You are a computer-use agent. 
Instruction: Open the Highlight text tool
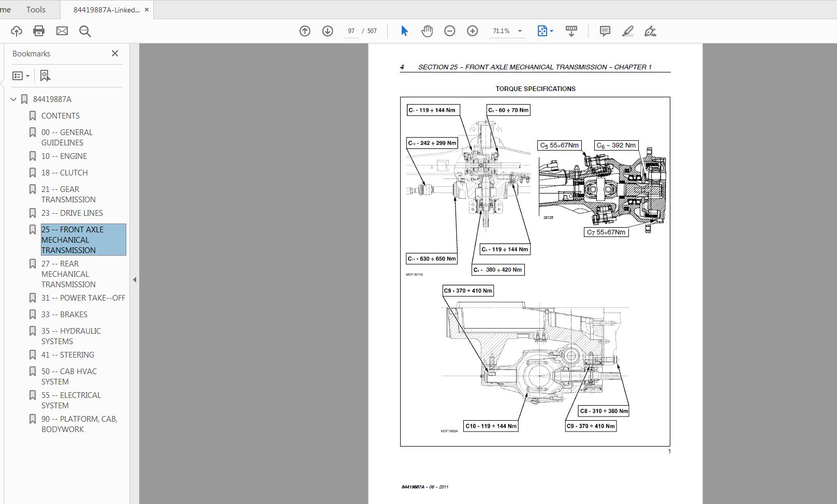pyautogui.click(x=627, y=31)
